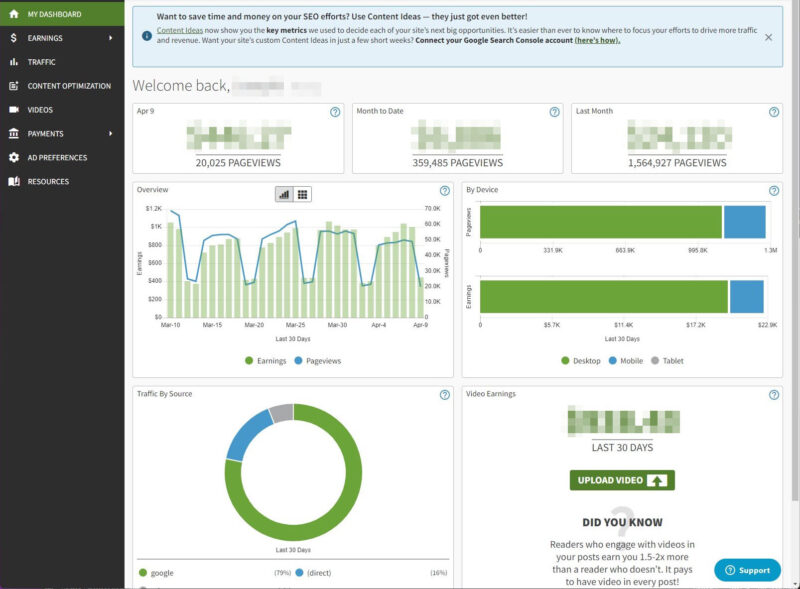Open the Ad Preferences gear icon
Screen dimensions: 800x589
tap(16, 157)
